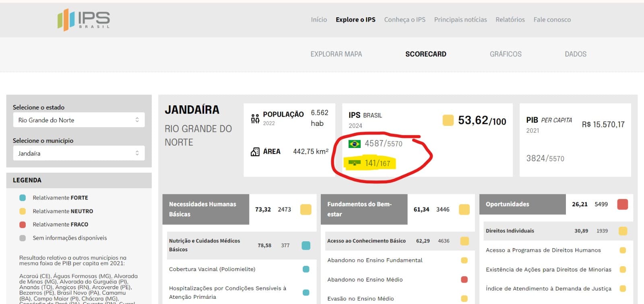This screenshot has width=644, height=304.
Task: Click PIB per capita value R$ 15.570,17
Action: pyautogui.click(x=603, y=125)
